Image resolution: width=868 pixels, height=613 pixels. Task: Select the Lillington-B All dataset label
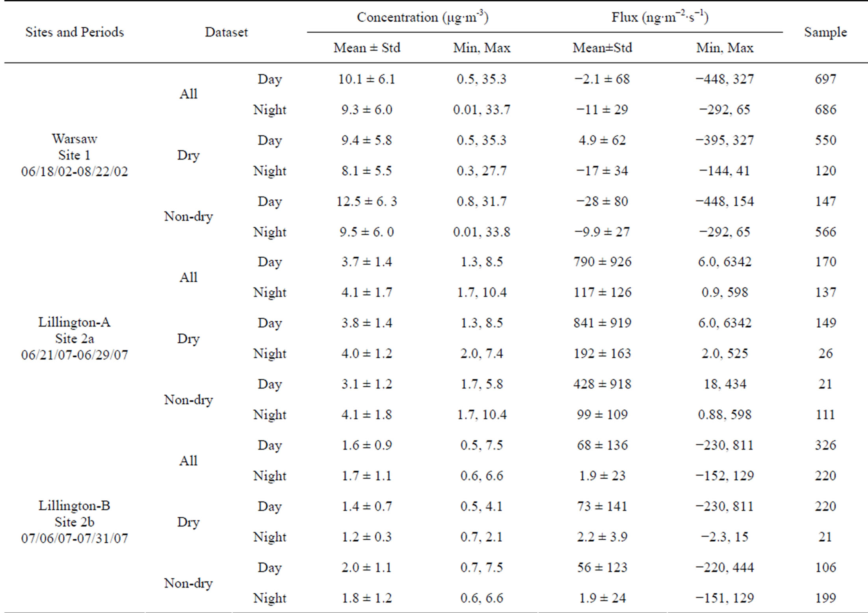(x=188, y=461)
